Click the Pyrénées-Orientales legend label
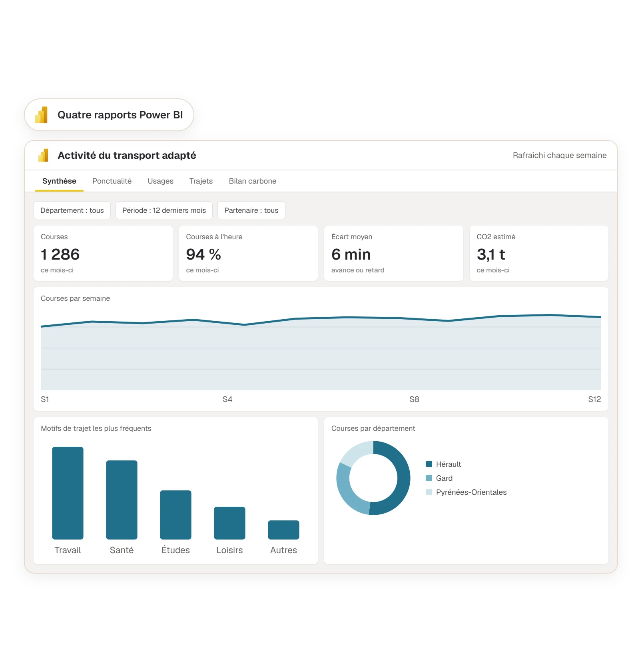The height and width of the screenshot is (672, 642). point(471,492)
